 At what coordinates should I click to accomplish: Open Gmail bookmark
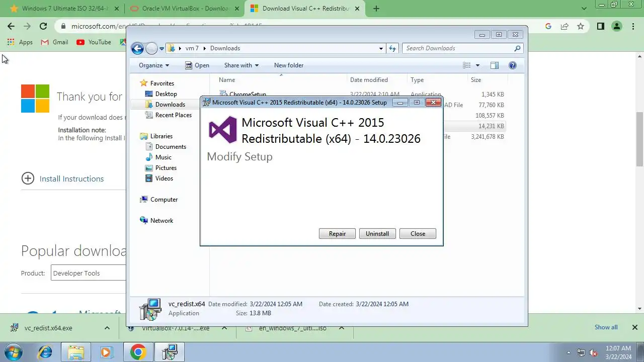point(54,42)
